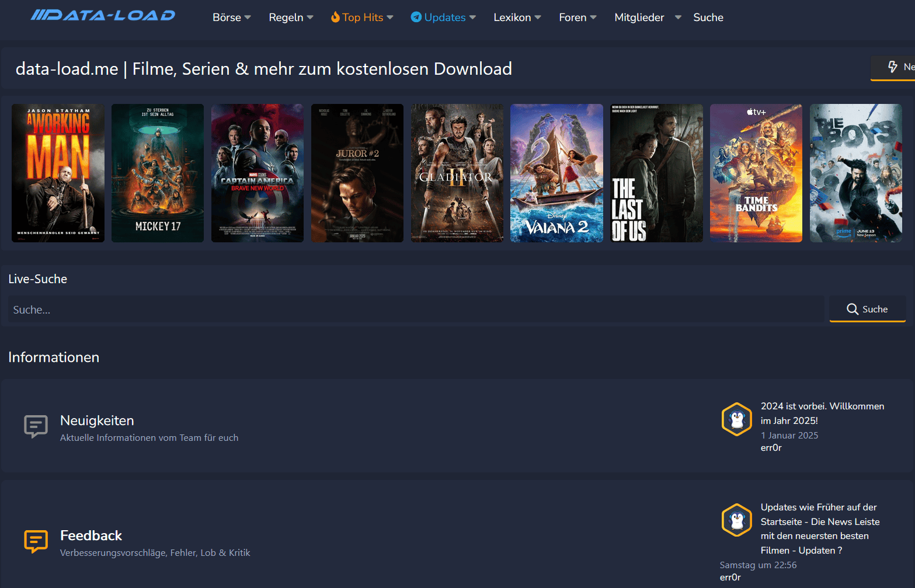Open the post 'Updates wie Früher auf der Startseite'

[820, 528]
